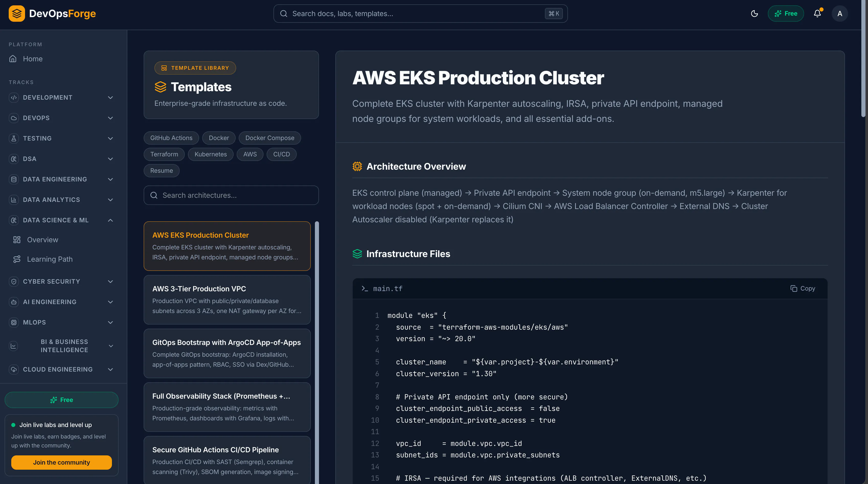Expand the DSA track chevron

point(110,159)
